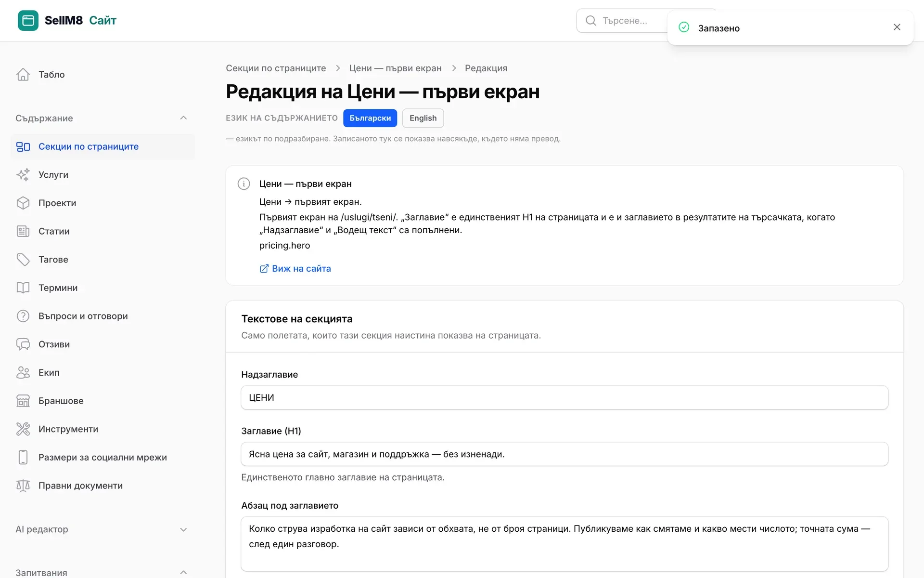Open the Услуги menu item
This screenshot has height=578, width=924.
click(x=103, y=175)
